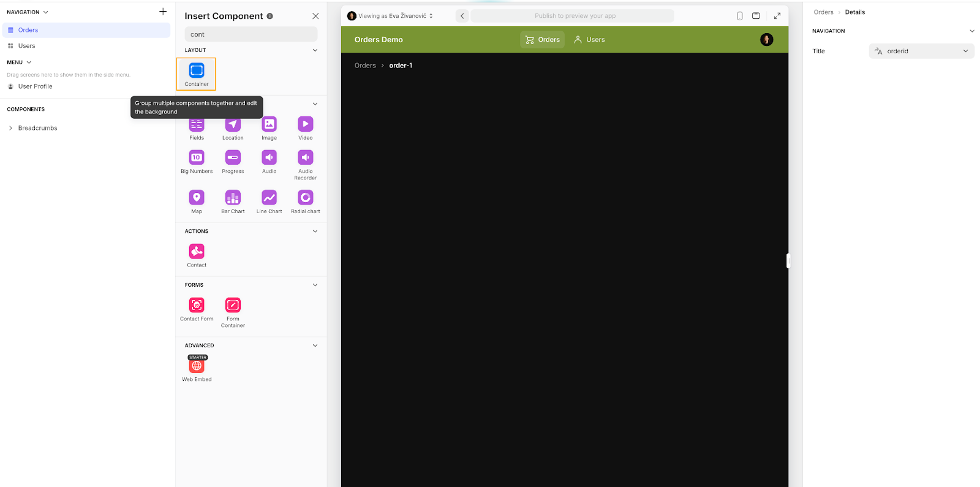
Task: Add the Location component
Action: [233, 129]
